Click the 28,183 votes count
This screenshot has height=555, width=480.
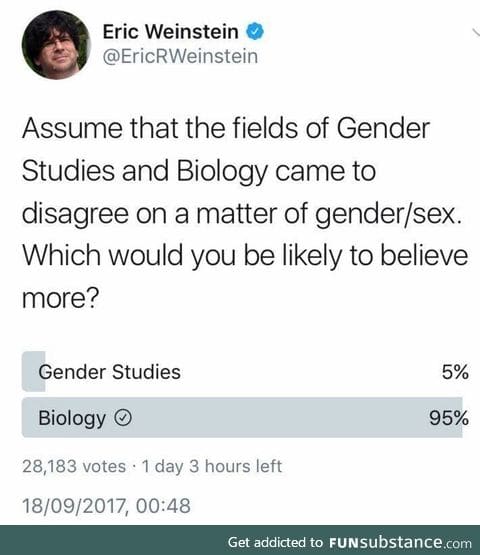[74, 466]
